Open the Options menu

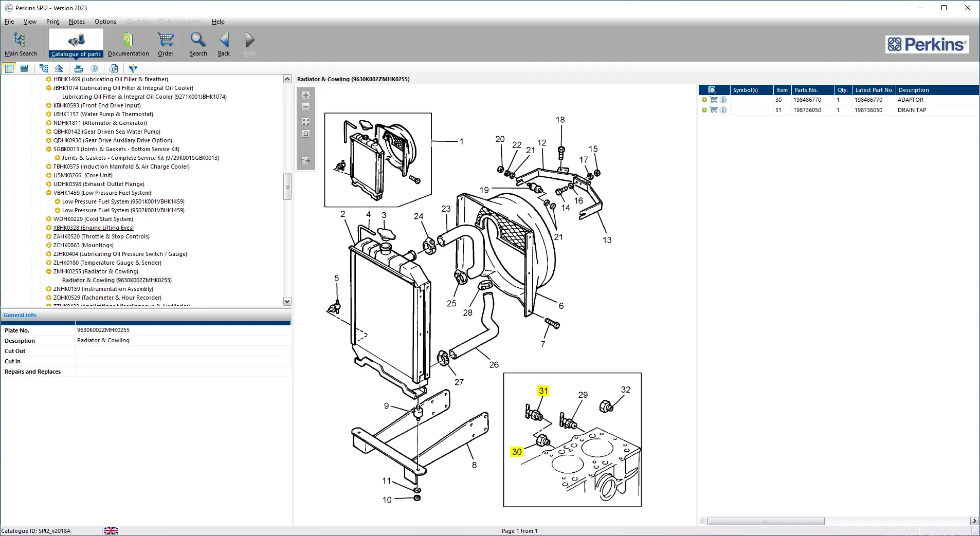pyautogui.click(x=105, y=22)
